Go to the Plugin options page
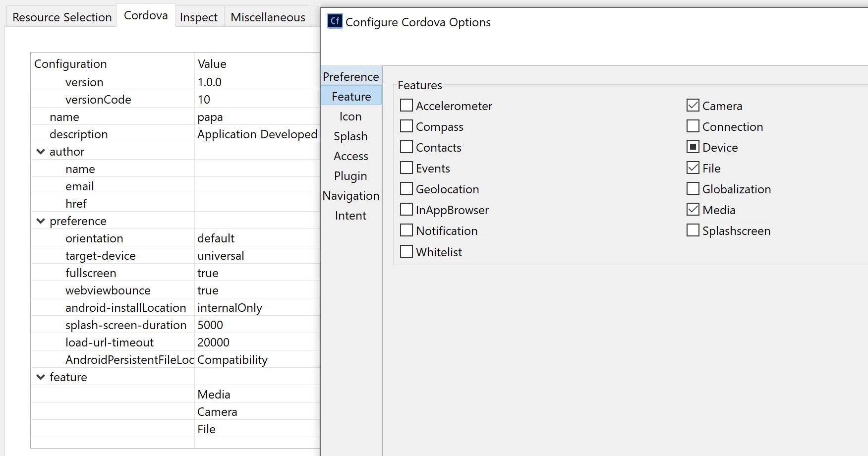The image size is (868, 456). [x=351, y=175]
